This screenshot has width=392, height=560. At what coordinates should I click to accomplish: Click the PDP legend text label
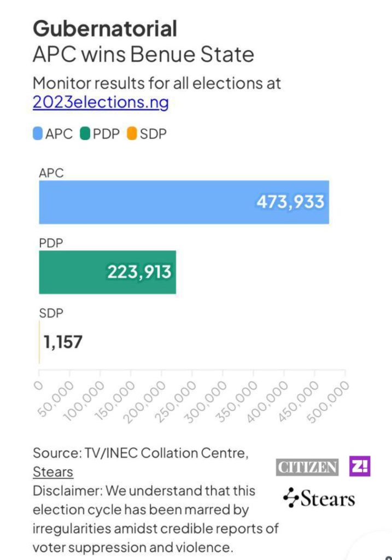click(x=106, y=133)
